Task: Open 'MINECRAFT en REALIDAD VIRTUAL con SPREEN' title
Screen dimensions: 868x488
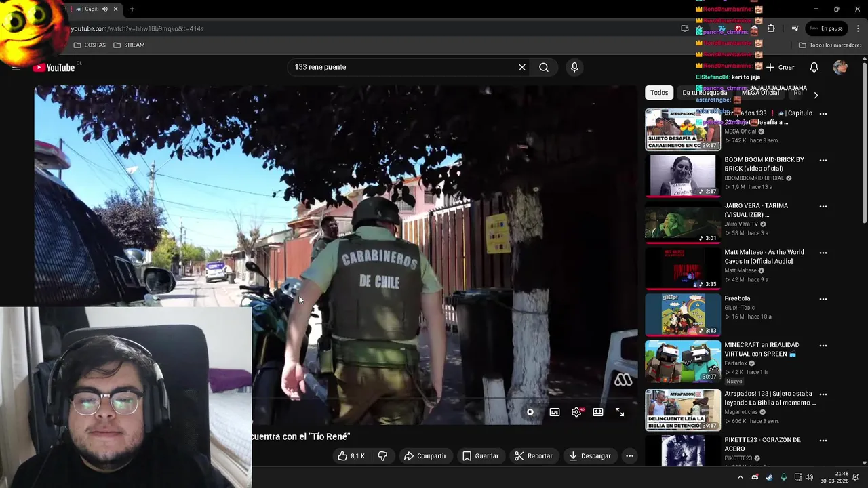Action: pos(762,349)
